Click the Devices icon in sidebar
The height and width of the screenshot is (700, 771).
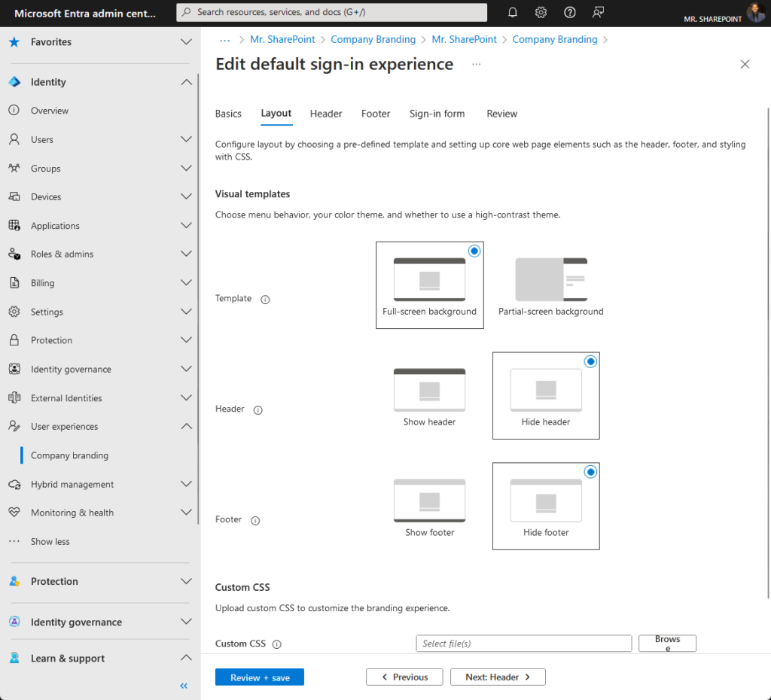14,196
